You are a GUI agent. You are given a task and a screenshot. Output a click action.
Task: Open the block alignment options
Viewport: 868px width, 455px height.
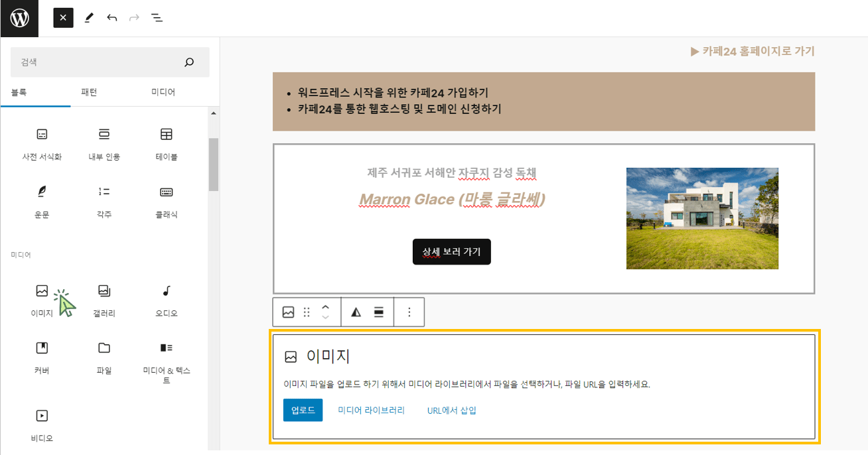(x=379, y=312)
